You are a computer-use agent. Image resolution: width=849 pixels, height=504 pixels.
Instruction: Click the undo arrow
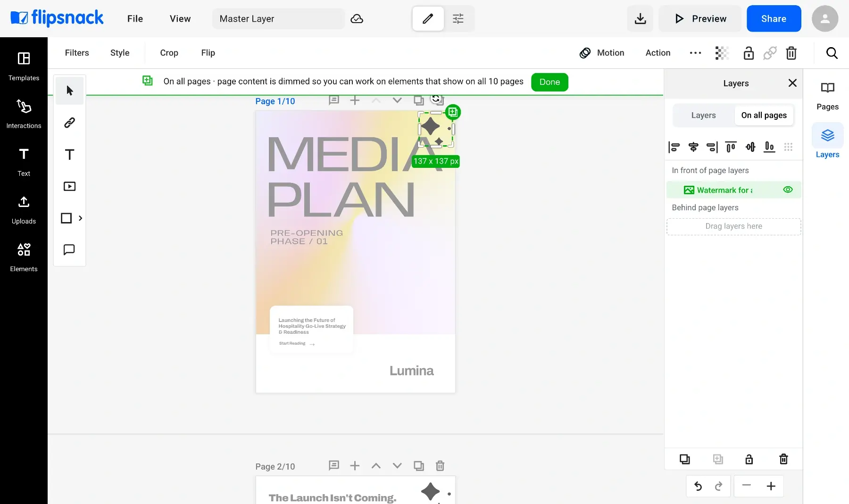[x=698, y=486]
